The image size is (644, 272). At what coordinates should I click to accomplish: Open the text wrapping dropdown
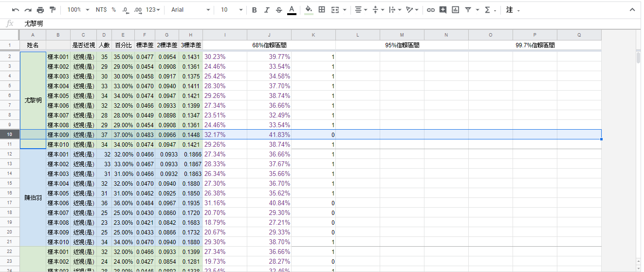pos(395,10)
